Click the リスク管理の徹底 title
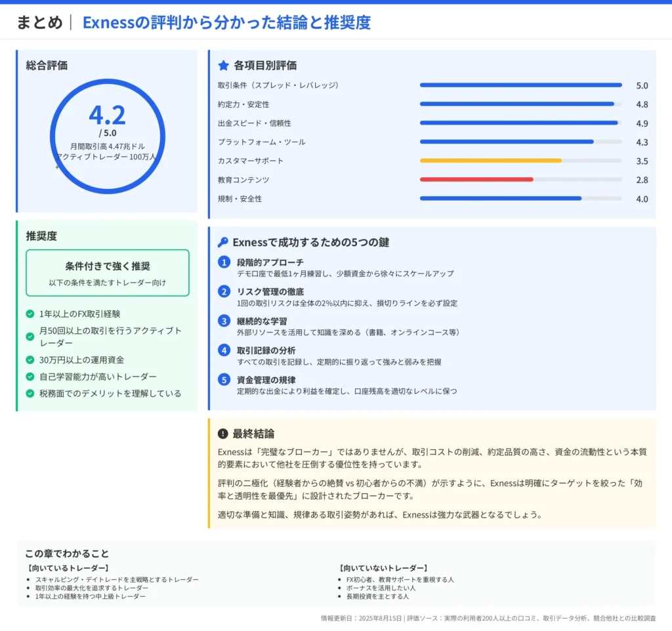The width and height of the screenshot is (672, 631). pos(270,292)
